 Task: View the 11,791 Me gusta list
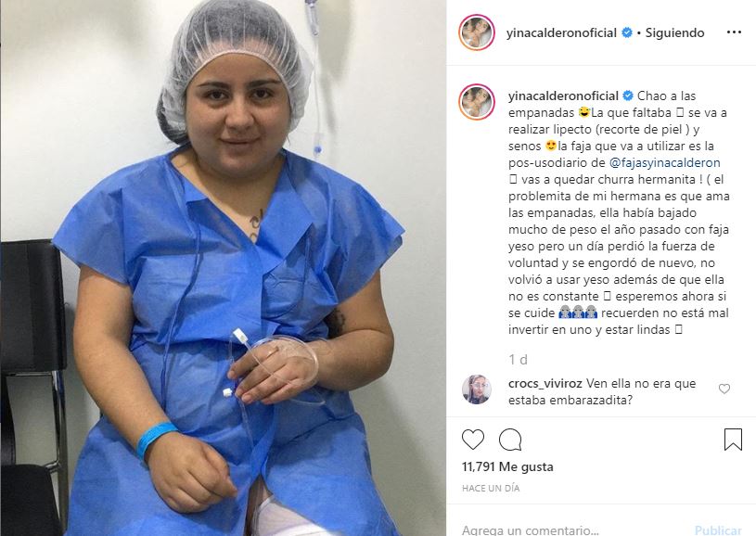pos(507,466)
